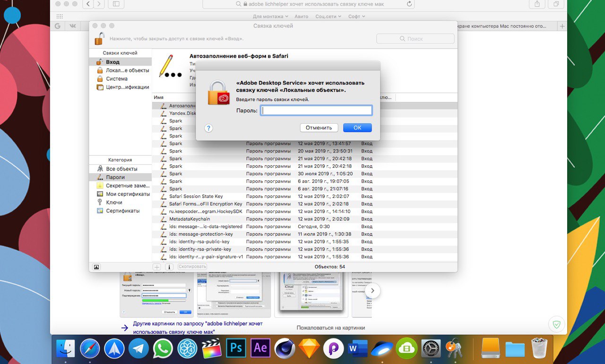Show all Safari tabs overview
The image size is (605, 364).
point(556,4)
